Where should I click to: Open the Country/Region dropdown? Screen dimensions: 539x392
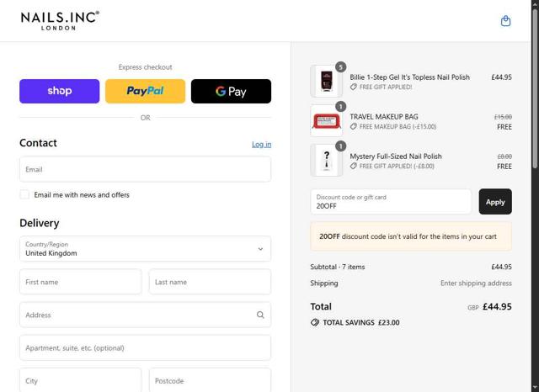pos(145,249)
